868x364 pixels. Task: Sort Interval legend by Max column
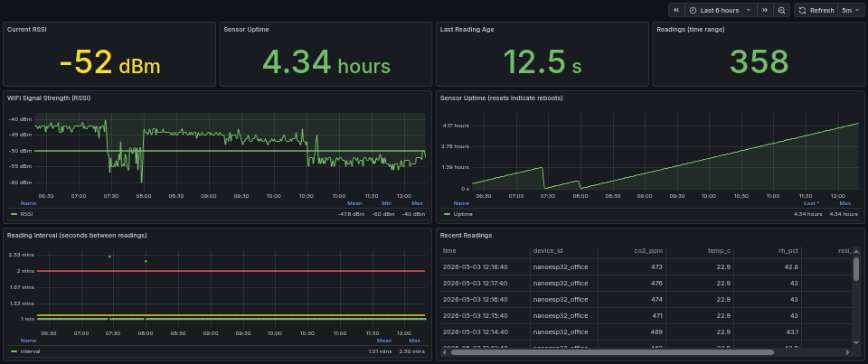415,341
